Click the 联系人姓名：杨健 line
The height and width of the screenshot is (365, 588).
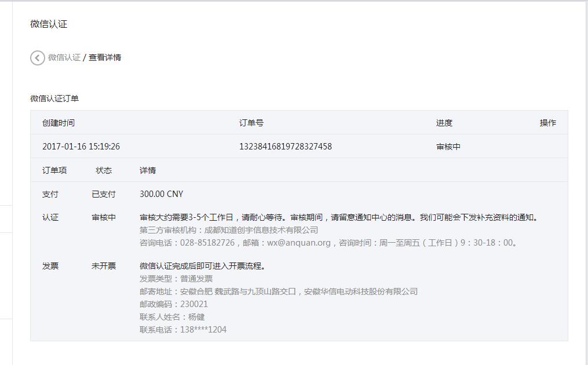coord(172,317)
